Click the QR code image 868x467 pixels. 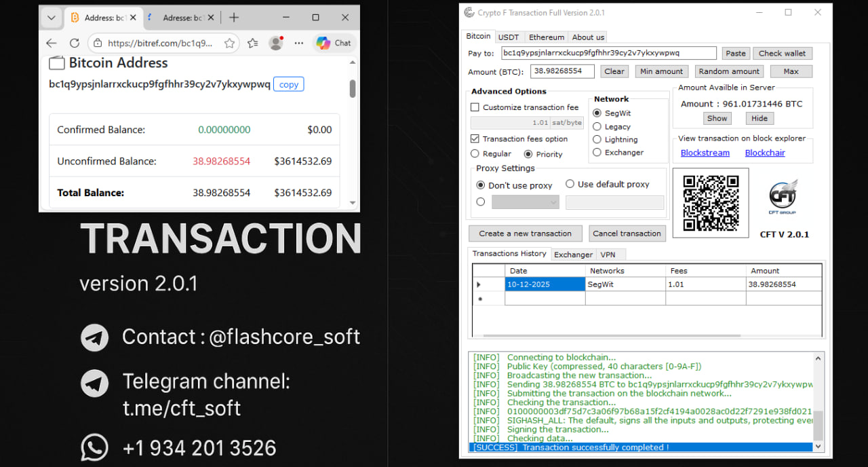click(710, 203)
